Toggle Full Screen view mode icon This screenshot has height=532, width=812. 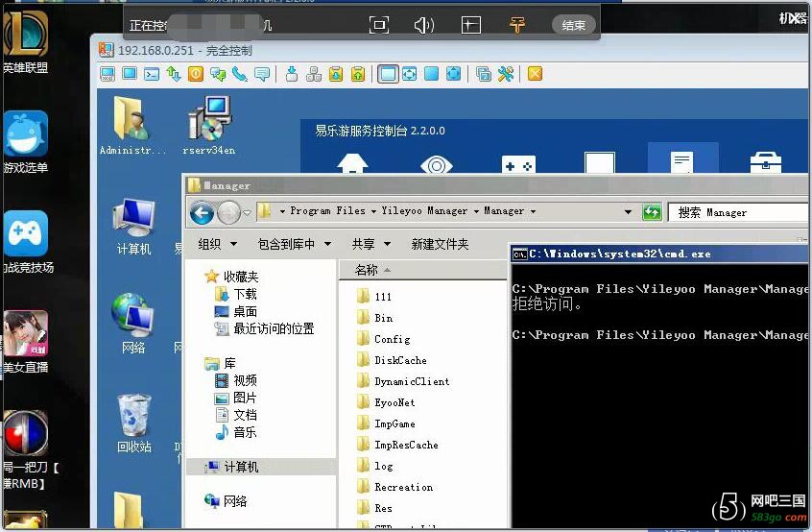pyautogui.click(x=431, y=74)
